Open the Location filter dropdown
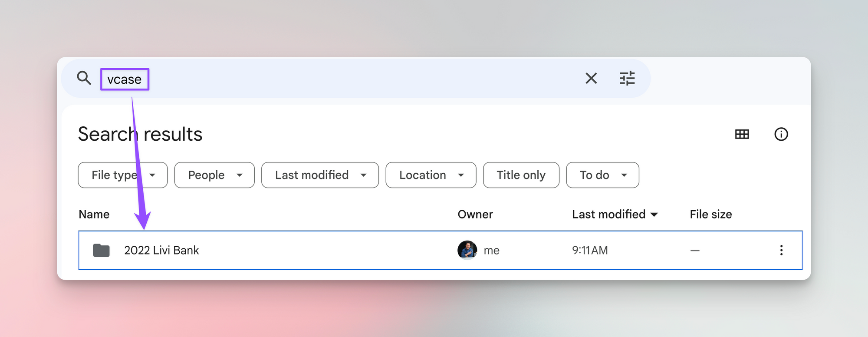Image resolution: width=868 pixels, height=337 pixels. coord(431,175)
